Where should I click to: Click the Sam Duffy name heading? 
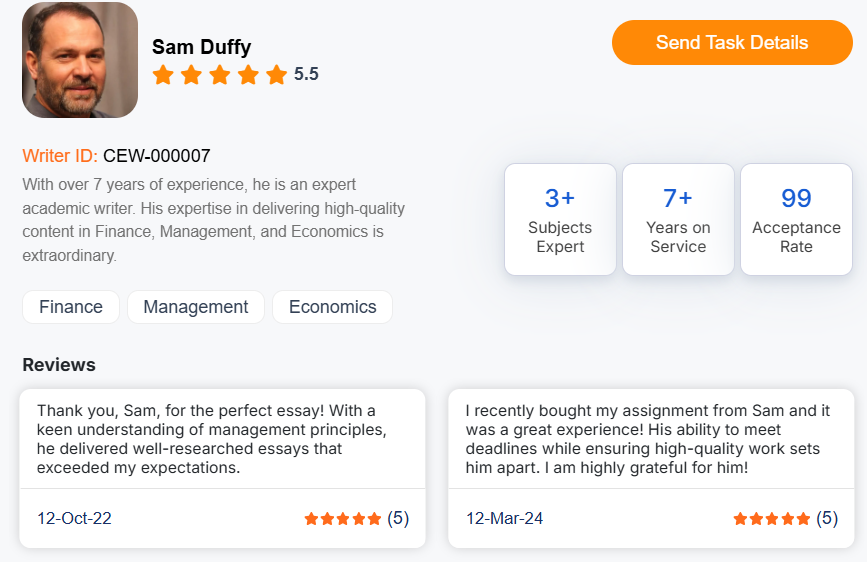point(201,47)
